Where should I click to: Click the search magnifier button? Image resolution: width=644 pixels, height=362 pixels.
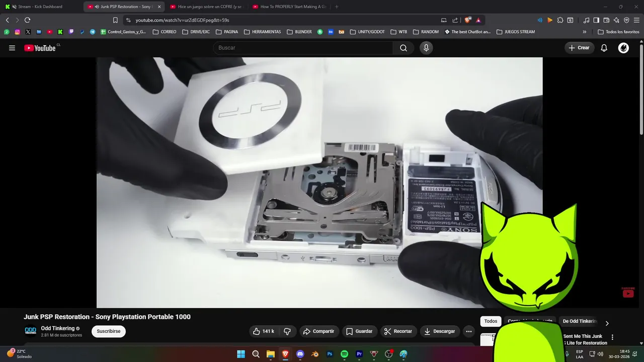[x=404, y=48]
